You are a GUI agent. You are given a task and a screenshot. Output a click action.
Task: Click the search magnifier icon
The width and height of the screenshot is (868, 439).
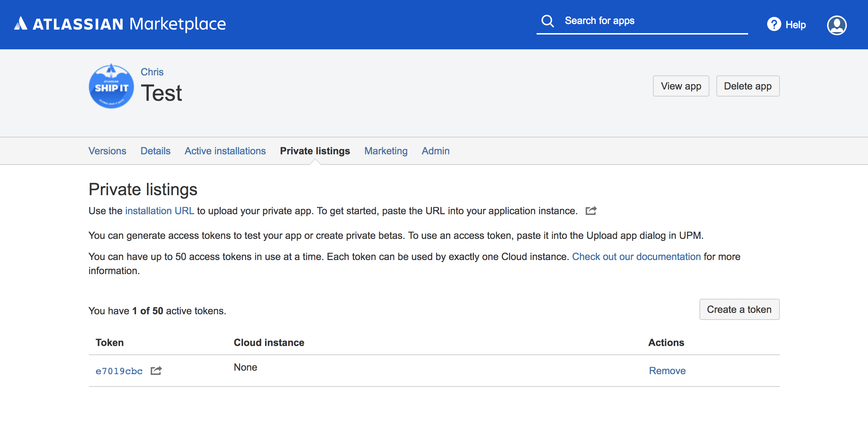(x=548, y=21)
